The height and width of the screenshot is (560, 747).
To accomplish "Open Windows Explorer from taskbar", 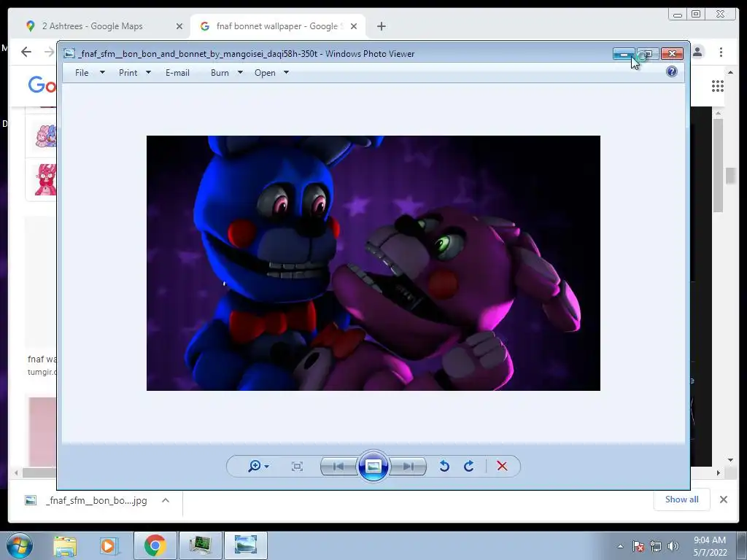I will tap(65, 545).
